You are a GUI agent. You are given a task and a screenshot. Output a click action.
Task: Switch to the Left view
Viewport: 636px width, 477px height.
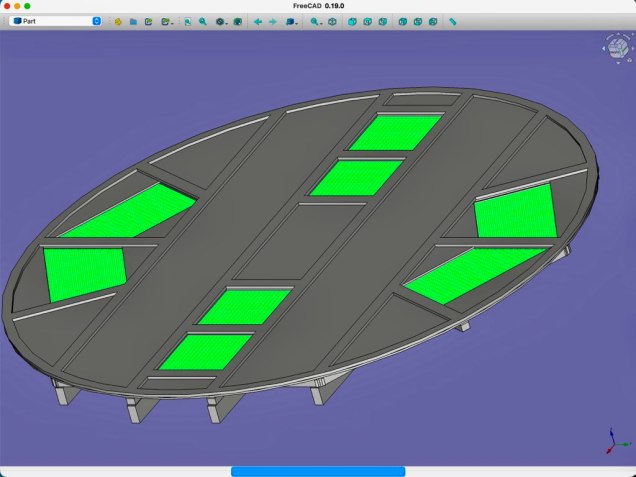tap(433, 21)
